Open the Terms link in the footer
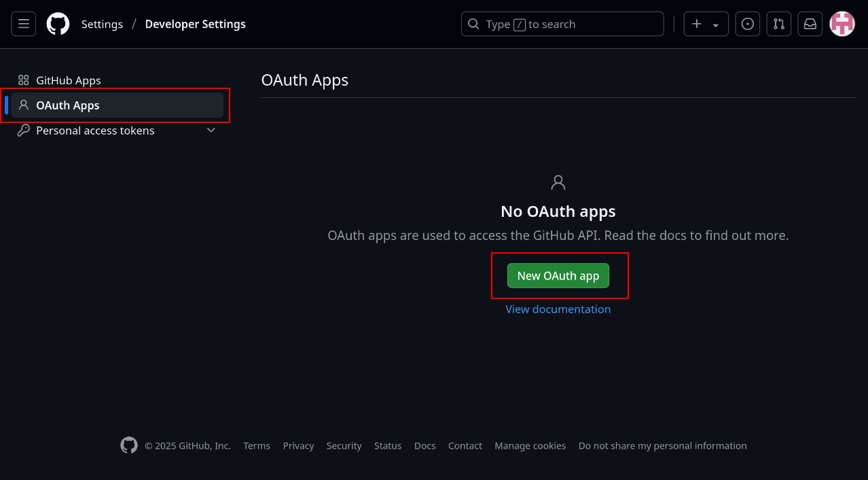This screenshot has width=868, height=480. tap(257, 445)
